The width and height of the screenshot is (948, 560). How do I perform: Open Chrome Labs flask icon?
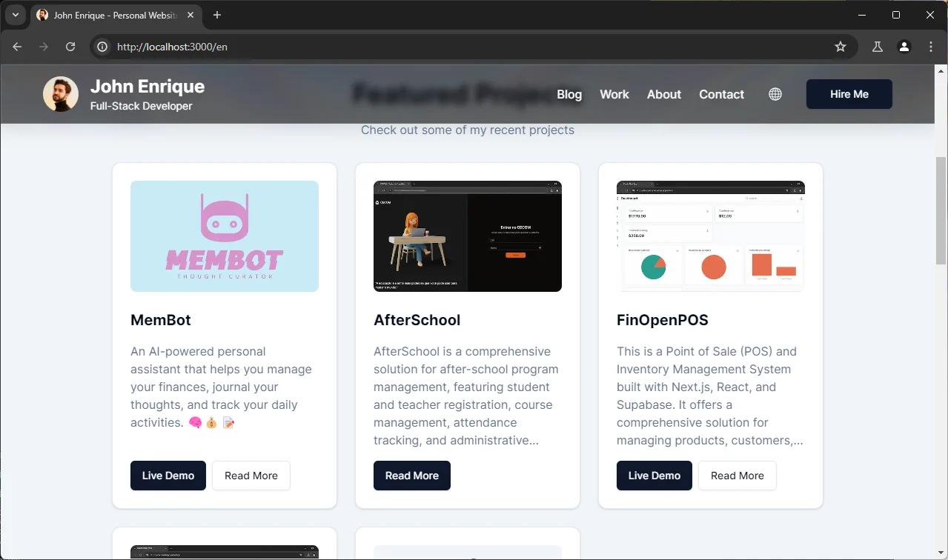[878, 47]
